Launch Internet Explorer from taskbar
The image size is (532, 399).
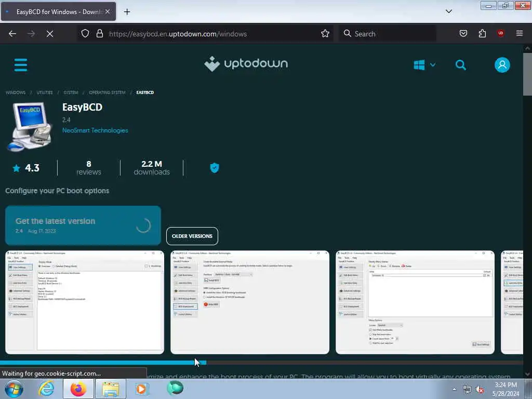tap(46, 389)
